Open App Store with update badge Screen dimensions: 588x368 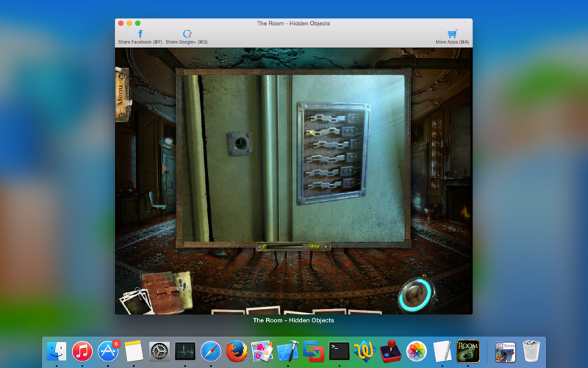(x=108, y=352)
